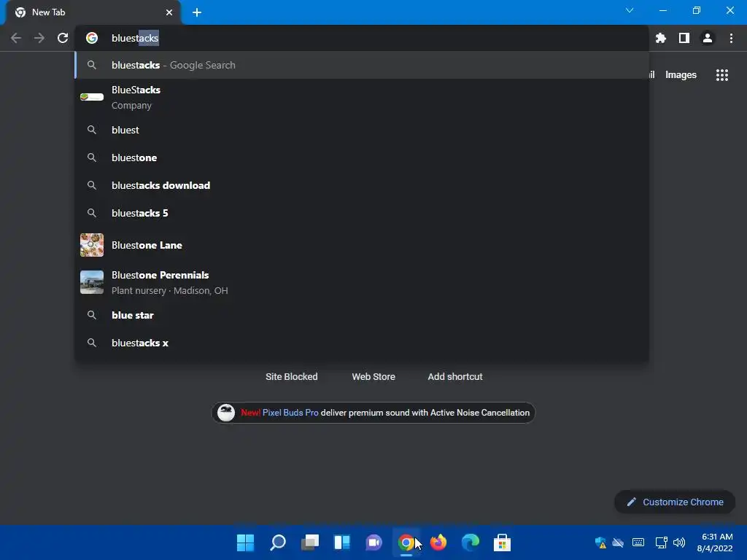Open the Chrome three-dot menu
This screenshot has height=560, width=747.
(731, 38)
